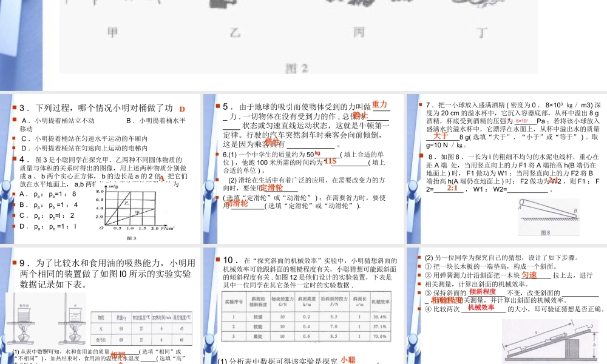Select option C 匀速水平运动的车厢内
Viewport: 607px width, 364px height.
(x=84, y=138)
